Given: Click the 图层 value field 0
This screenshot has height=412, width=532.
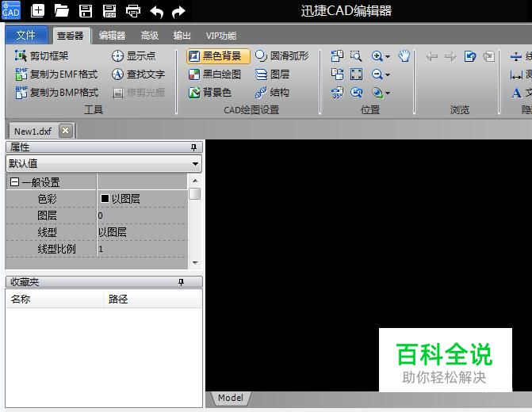Looking at the screenshot, I should tap(142, 216).
